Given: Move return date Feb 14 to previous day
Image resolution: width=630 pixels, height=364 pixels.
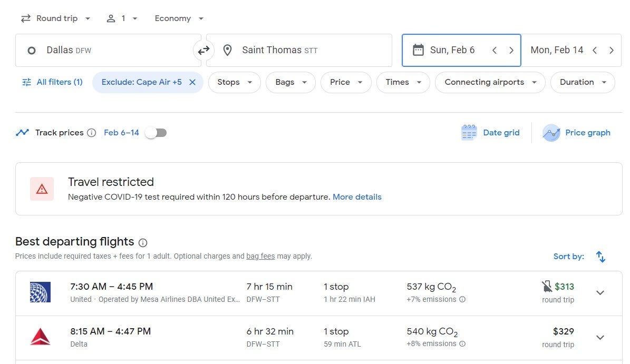Looking at the screenshot, I should [x=594, y=51].
